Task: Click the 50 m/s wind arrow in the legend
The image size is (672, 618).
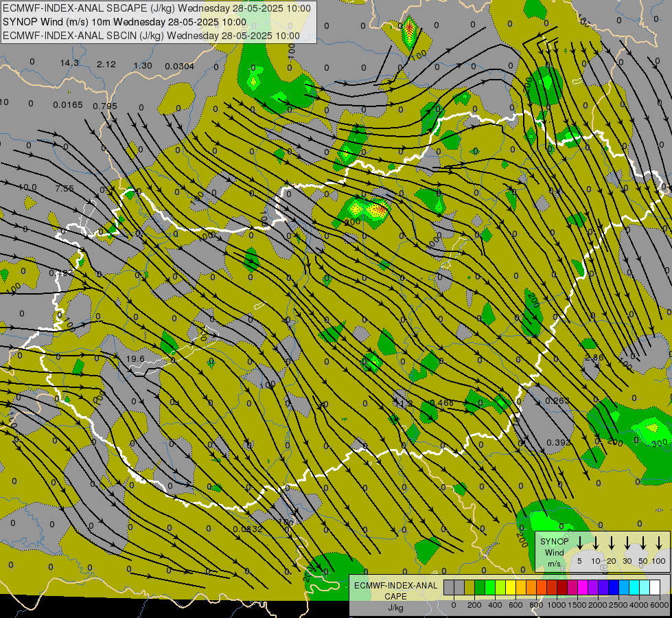Action: point(643,542)
